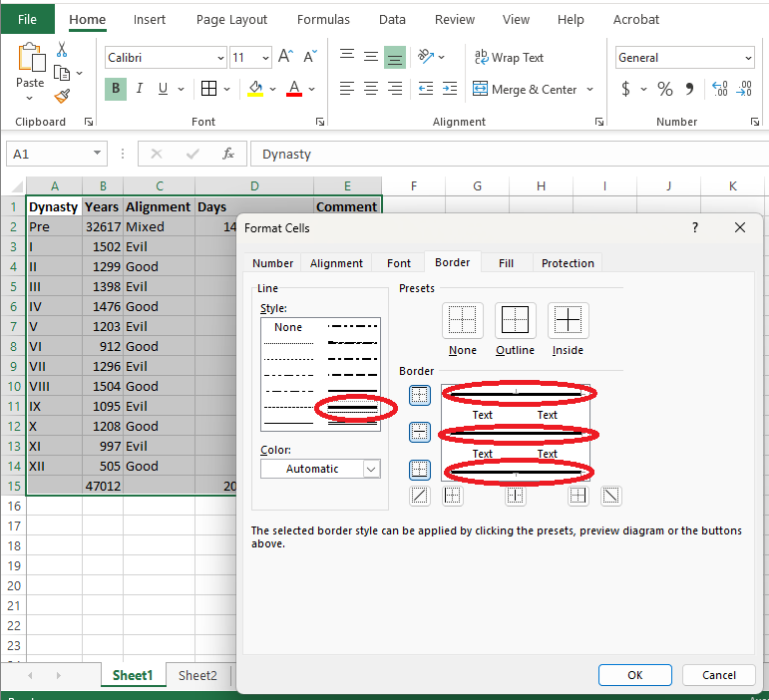769x700 pixels.
Task: Open the Fill tab in Format Cells
Action: (506, 263)
